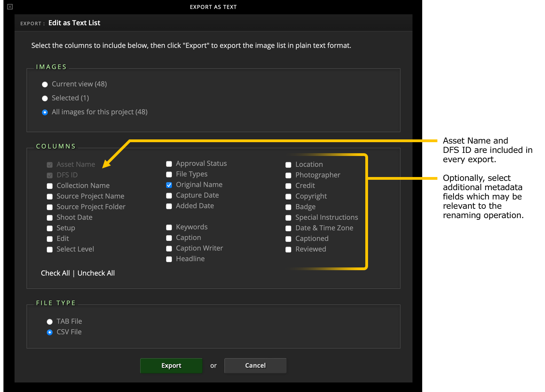This screenshot has width=545, height=392.
Task: Check the Date & Time Zone column
Action: point(288,228)
